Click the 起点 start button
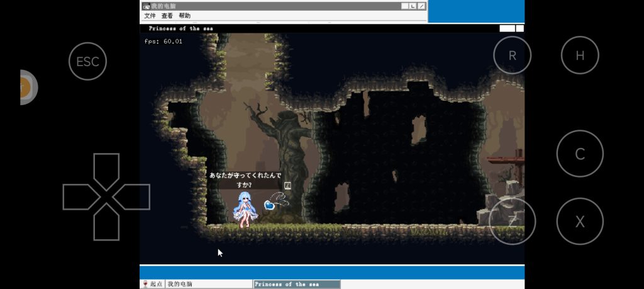 click(x=152, y=284)
